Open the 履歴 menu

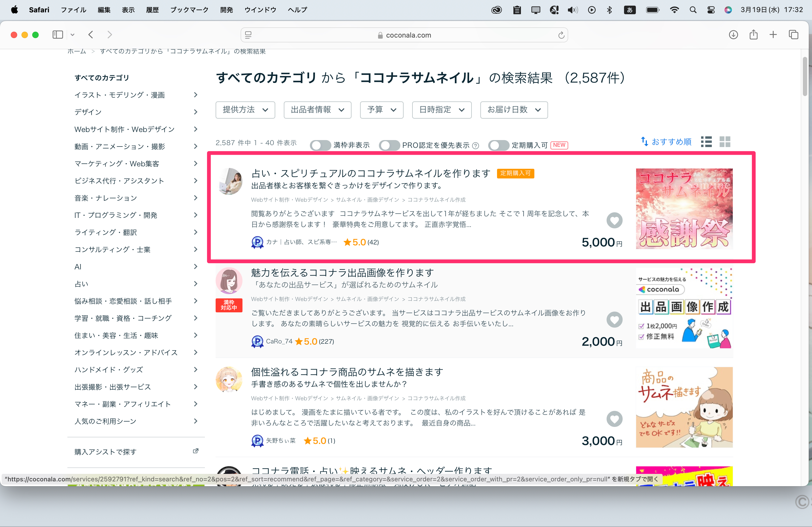click(x=152, y=10)
